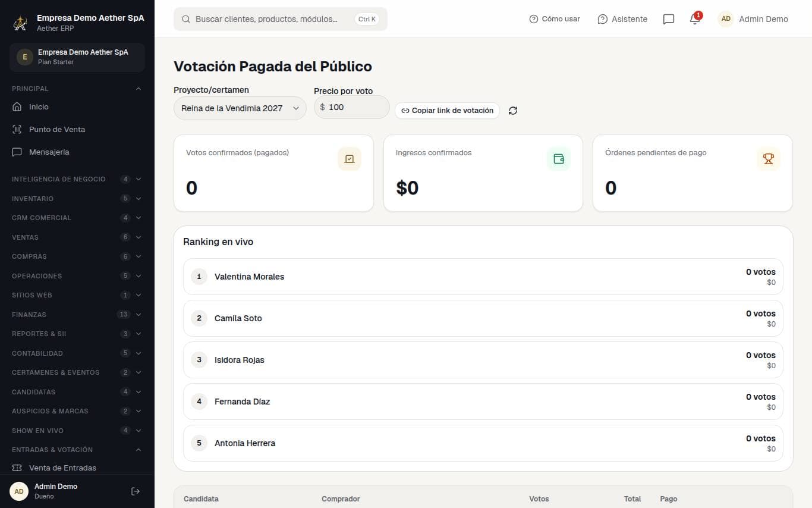This screenshot has width=812, height=508.
Task: Click the logout icon next to Admin Demo
Action: 136,491
